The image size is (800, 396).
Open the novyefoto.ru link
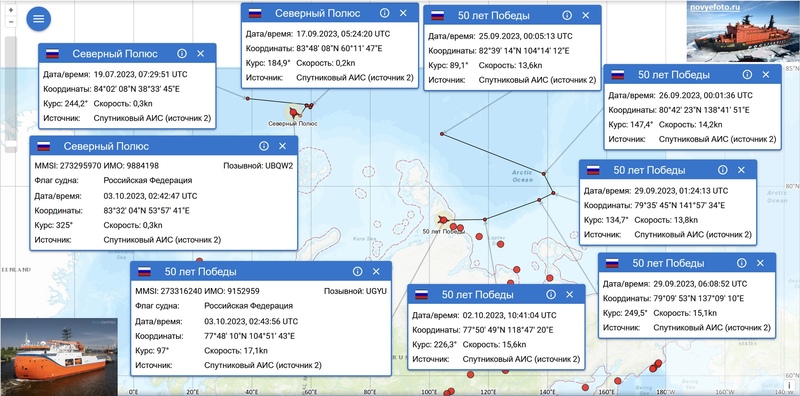714,7
